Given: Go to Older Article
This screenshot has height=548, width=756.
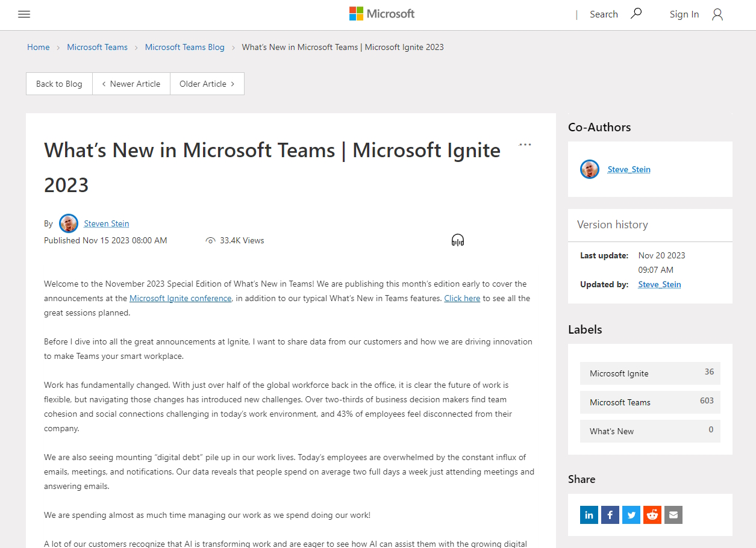Looking at the screenshot, I should pos(207,84).
